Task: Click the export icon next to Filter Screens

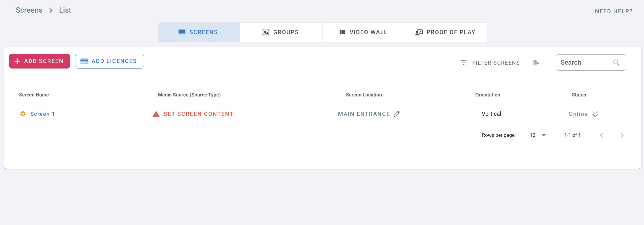Action: pyautogui.click(x=536, y=63)
